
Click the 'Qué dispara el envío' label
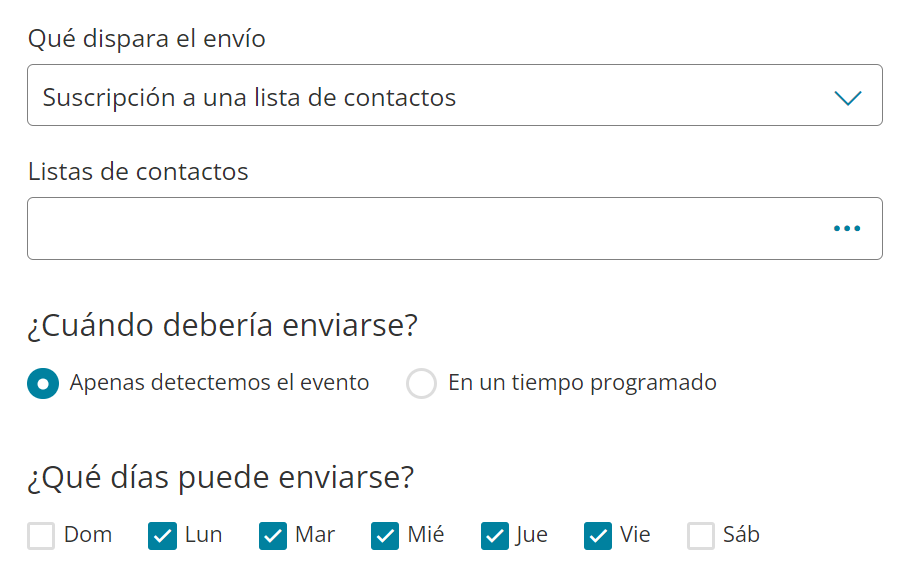pos(146,39)
